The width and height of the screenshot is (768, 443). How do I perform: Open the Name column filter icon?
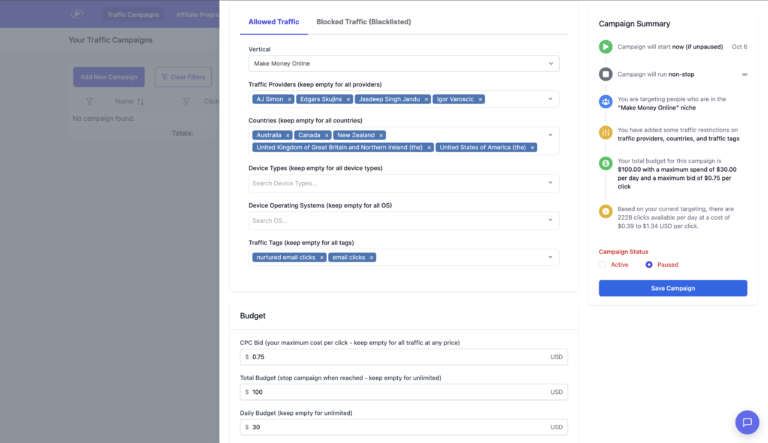[90, 101]
